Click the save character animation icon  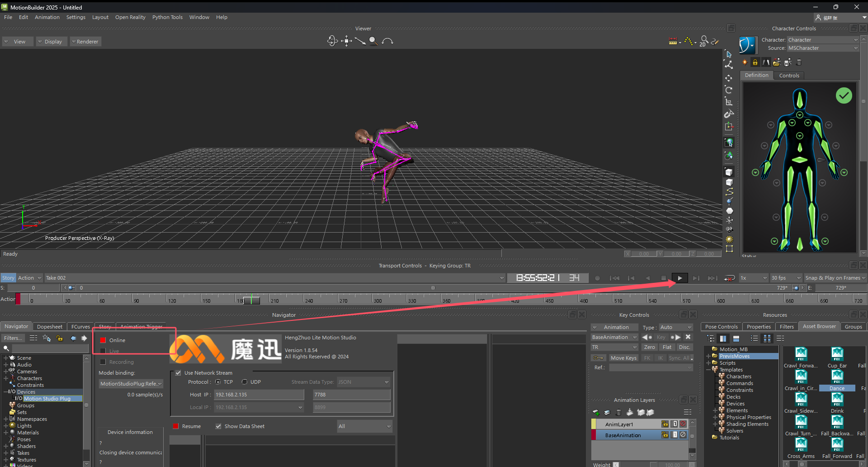pyautogui.click(x=788, y=62)
